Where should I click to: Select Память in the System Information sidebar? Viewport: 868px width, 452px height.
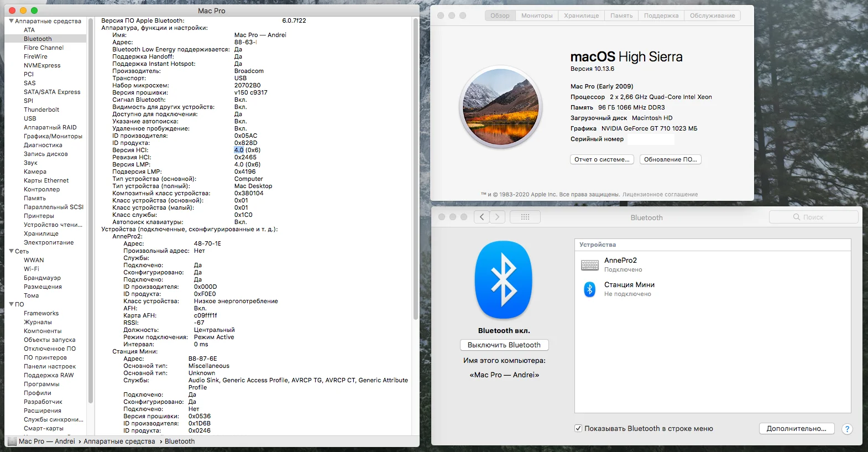[x=35, y=198]
